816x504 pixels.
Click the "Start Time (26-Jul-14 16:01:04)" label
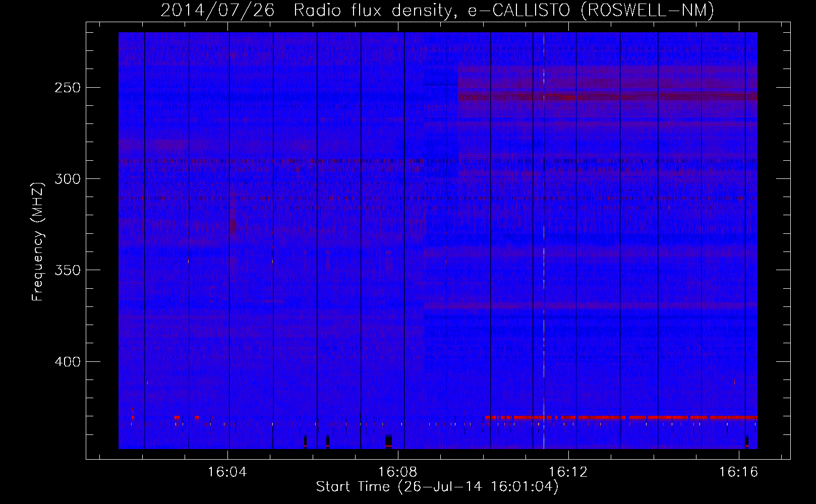(x=437, y=487)
